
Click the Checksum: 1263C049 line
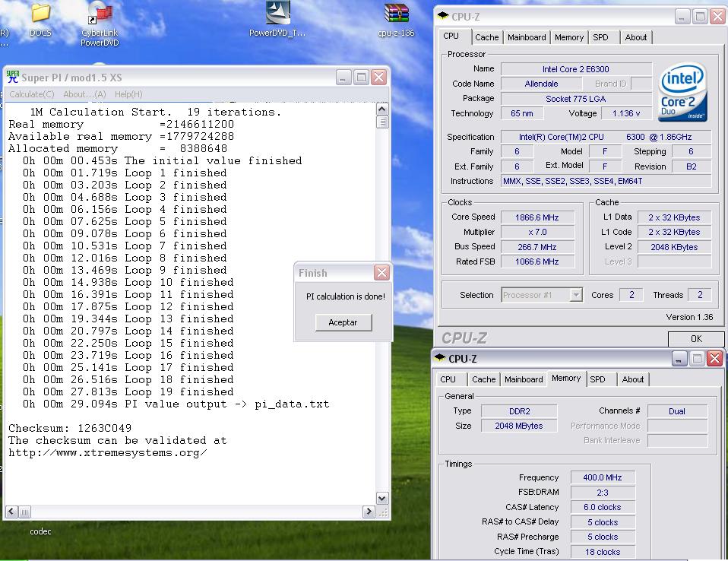70,428
